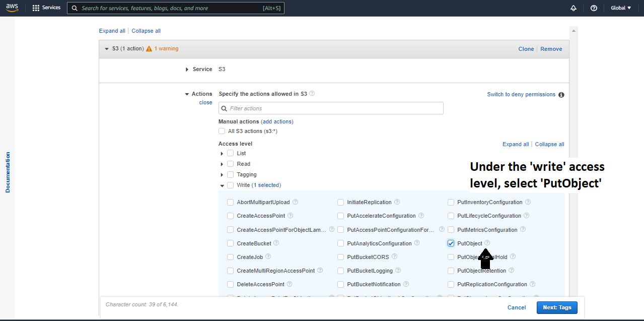Click Collapse all beside Access level

550,144
